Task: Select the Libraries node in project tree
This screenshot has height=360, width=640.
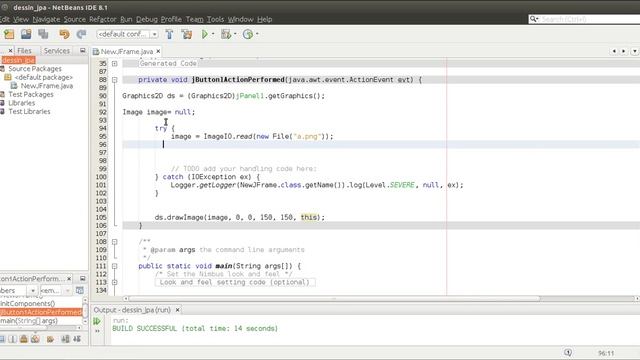Action: pos(21,103)
